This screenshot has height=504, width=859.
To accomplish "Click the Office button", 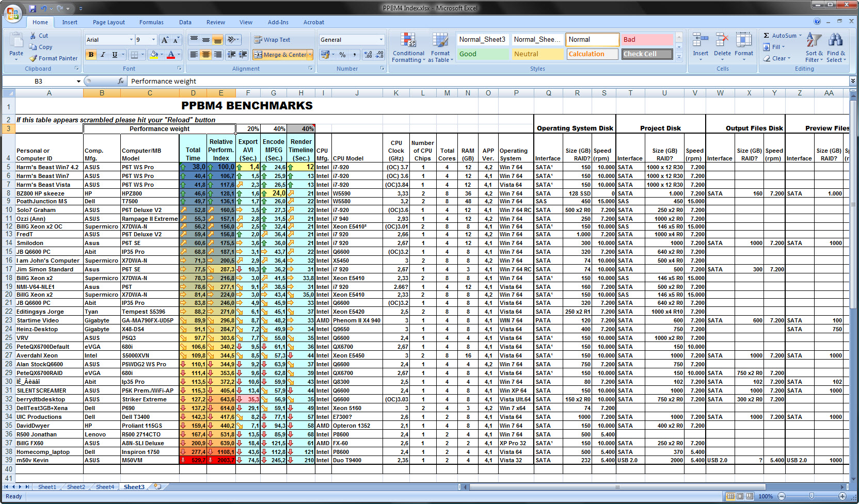I will (x=12, y=13).
